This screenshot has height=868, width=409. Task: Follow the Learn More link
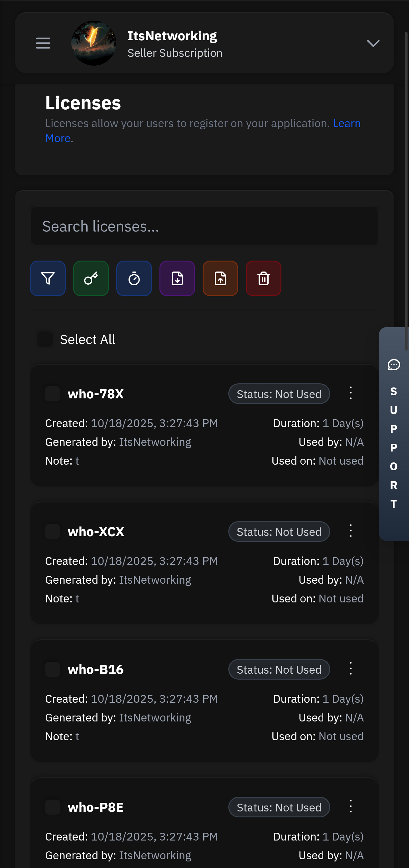[347, 124]
